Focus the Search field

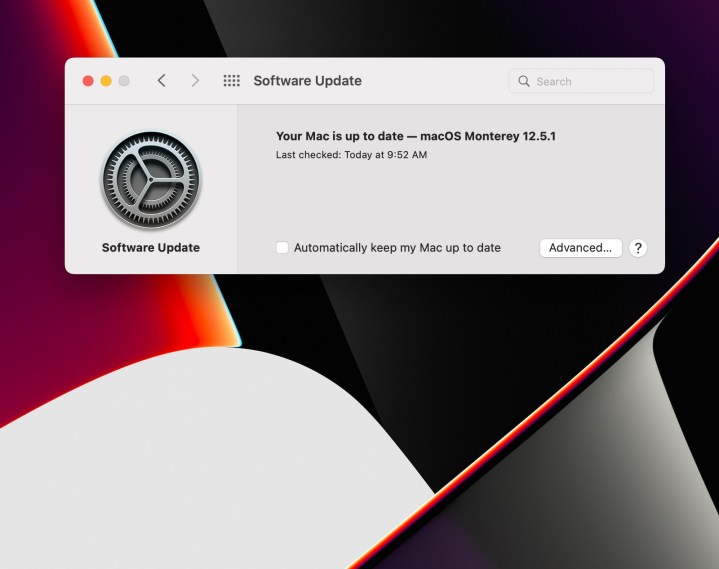point(581,81)
